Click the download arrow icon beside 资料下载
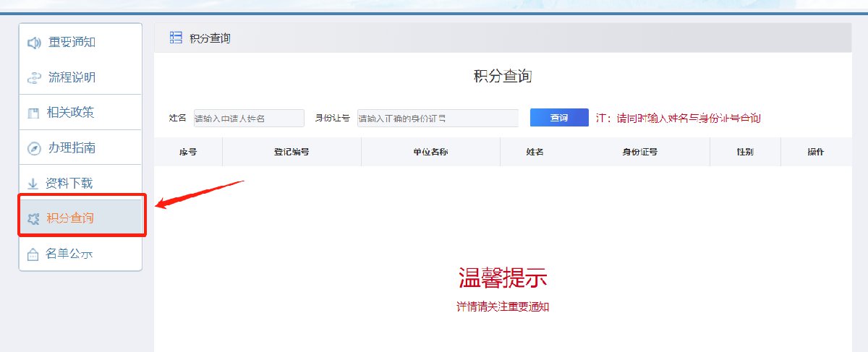 pos(33,184)
